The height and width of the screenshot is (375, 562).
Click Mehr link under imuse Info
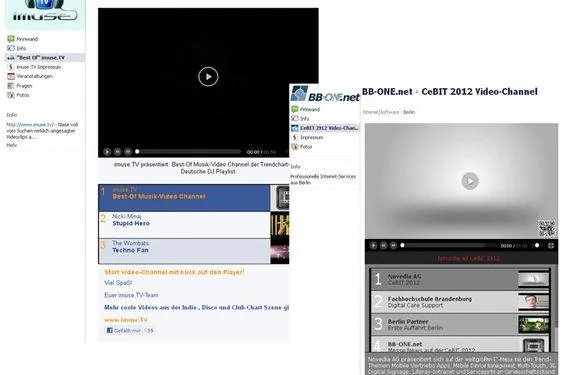[x=11, y=145]
